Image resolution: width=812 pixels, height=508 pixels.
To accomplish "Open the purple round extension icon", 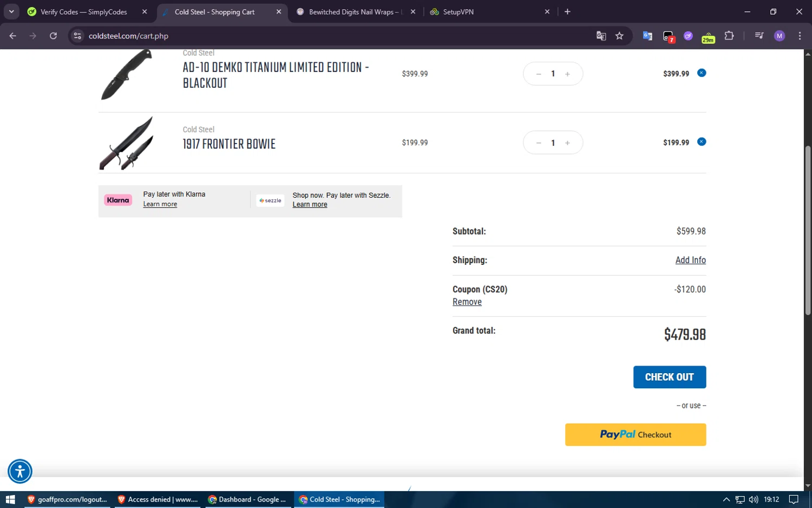I will tap(688, 36).
